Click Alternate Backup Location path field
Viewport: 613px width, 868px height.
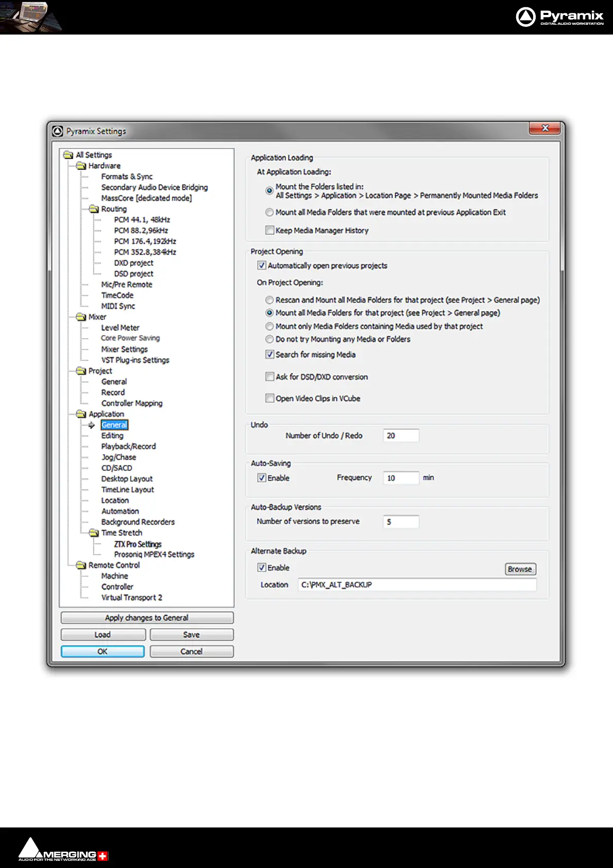pos(417,585)
